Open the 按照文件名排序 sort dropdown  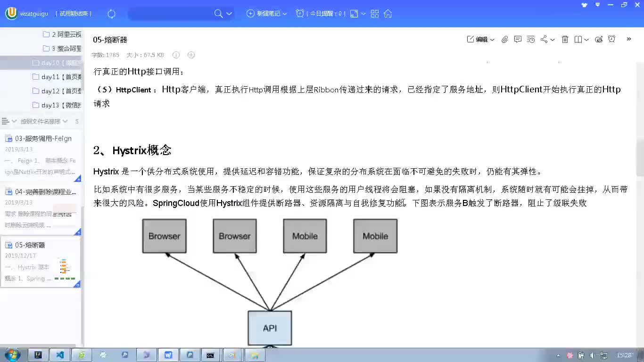tap(44, 122)
